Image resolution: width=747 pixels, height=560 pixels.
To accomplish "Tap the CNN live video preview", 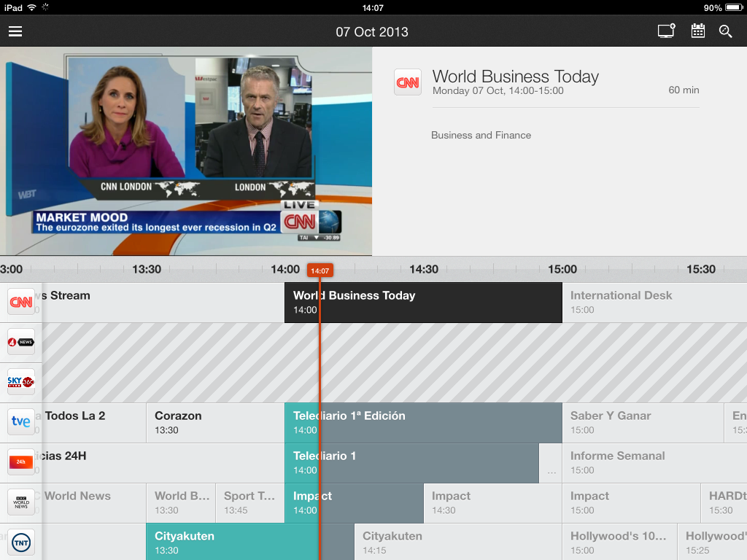I will click(186, 151).
